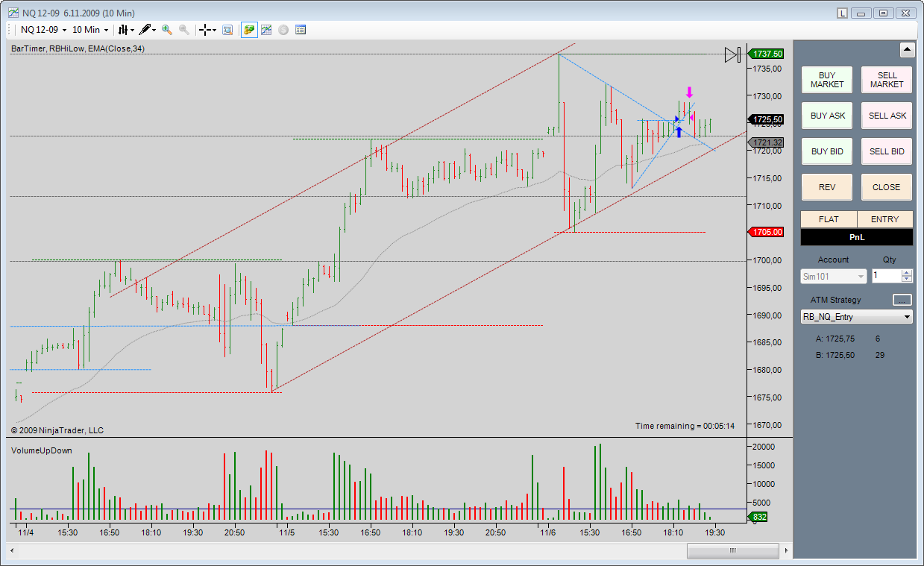Open the RB_NQ_Entry ATM Strategy dropdown
924x566 pixels.
pos(856,317)
